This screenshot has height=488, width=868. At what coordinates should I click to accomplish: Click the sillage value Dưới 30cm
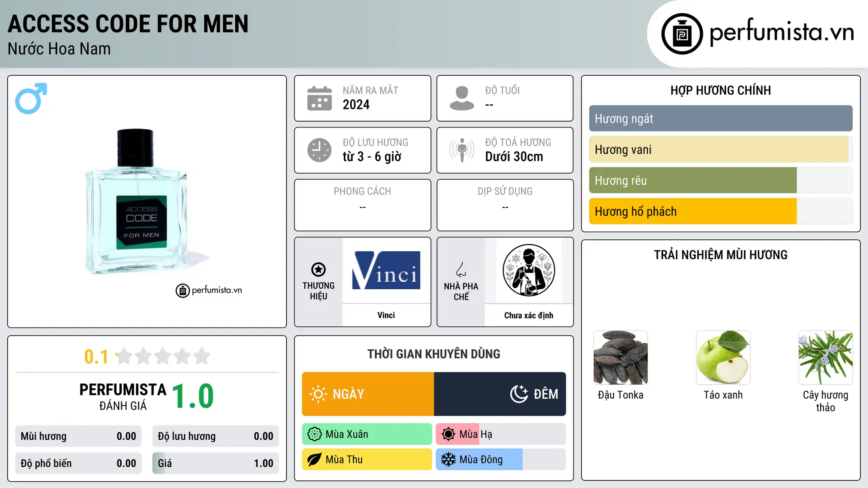[x=514, y=157]
